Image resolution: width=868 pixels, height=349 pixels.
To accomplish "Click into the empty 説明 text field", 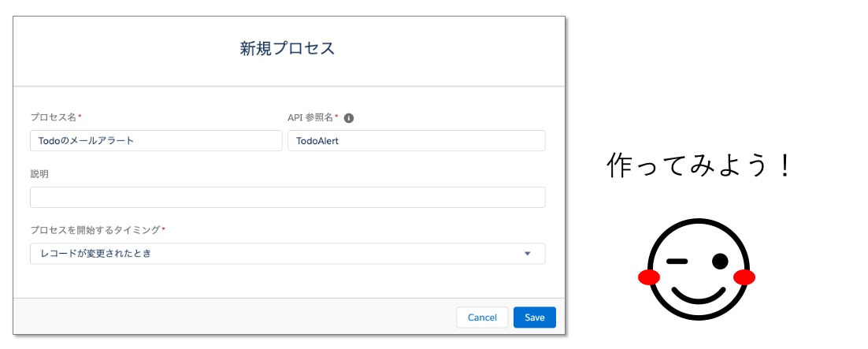I will (287, 197).
